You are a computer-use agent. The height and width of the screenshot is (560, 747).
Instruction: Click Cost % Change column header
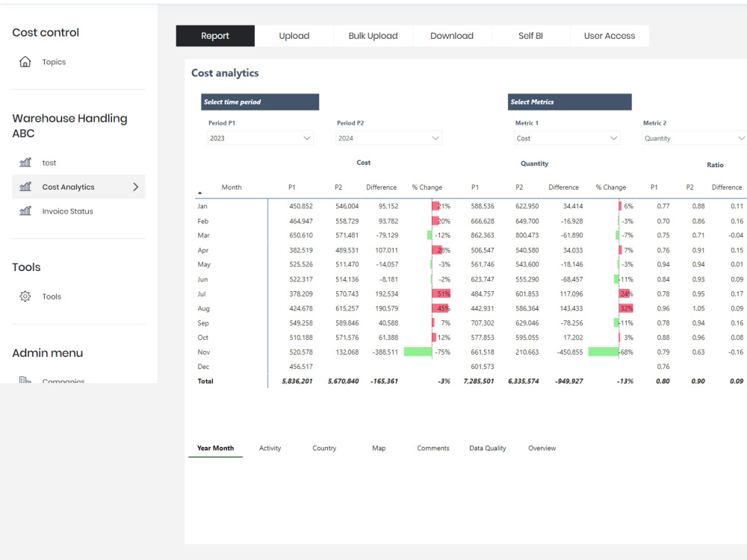point(427,187)
